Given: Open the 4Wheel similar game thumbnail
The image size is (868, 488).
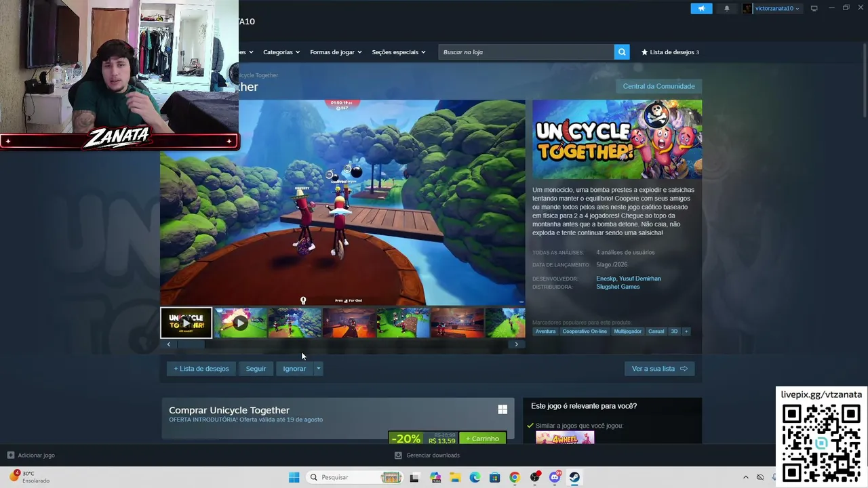Looking at the screenshot, I should (x=565, y=437).
